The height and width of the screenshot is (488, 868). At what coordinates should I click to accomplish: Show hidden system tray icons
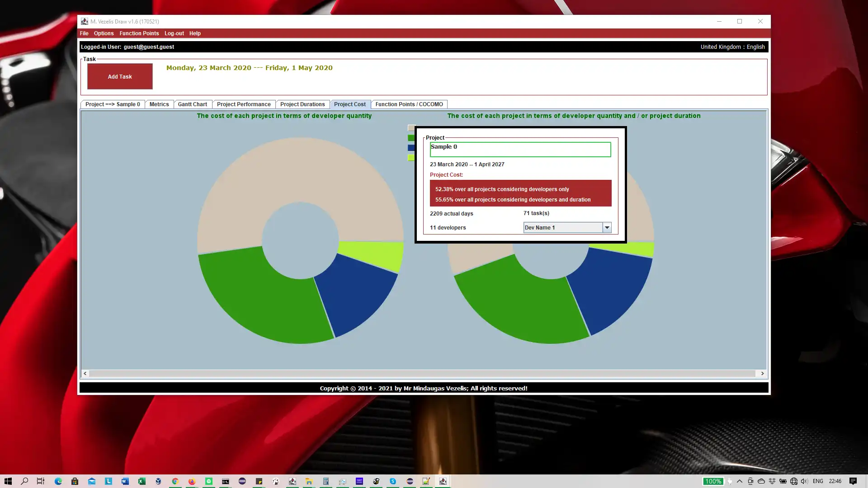click(x=740, y=481)
